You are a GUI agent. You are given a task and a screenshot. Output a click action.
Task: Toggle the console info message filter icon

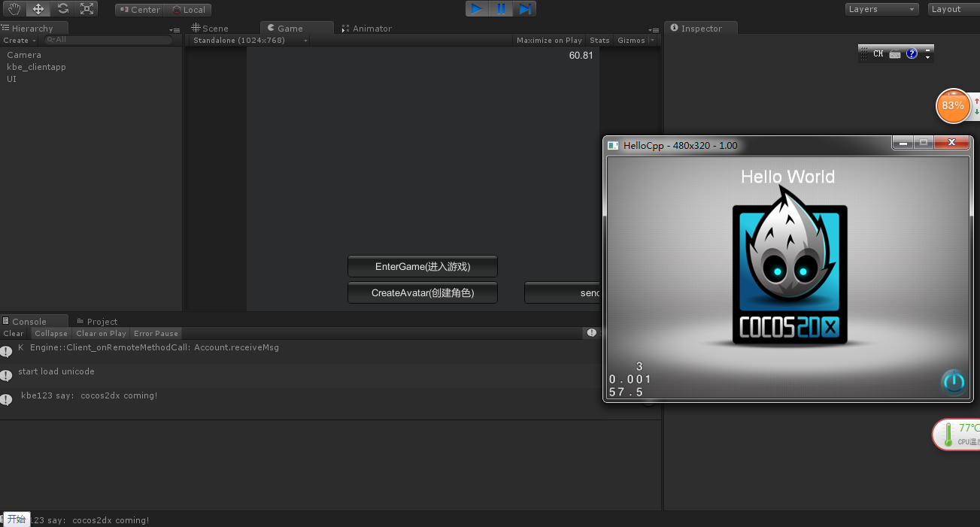pos(592,333)
